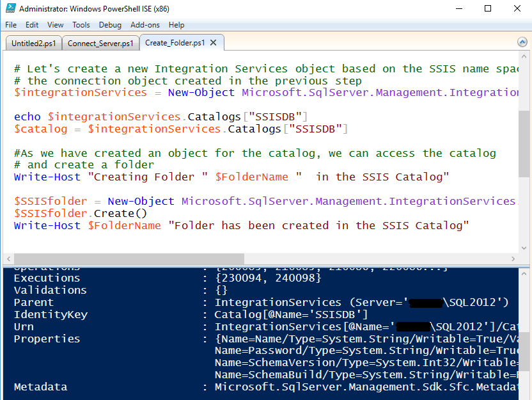Click the Validations row in the console
532x400 pixels.
point(120,291)
